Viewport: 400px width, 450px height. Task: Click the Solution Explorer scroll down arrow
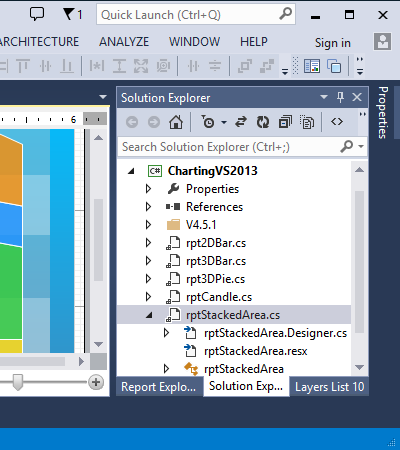point(359,367)
